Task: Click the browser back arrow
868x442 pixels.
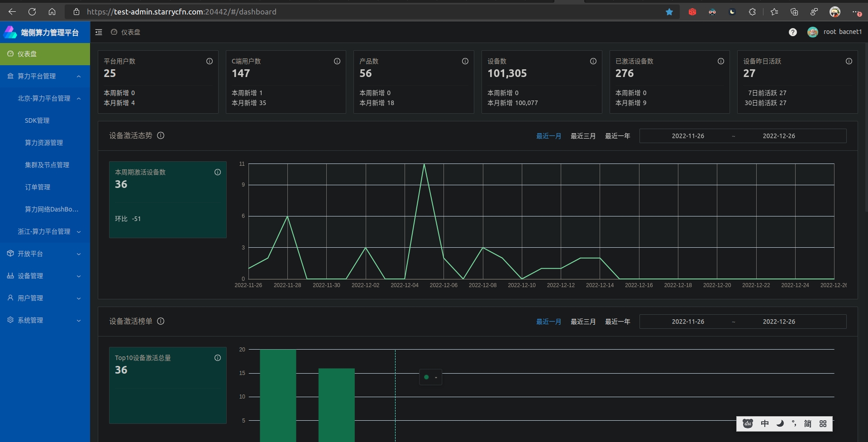Action: click(12, 12)
